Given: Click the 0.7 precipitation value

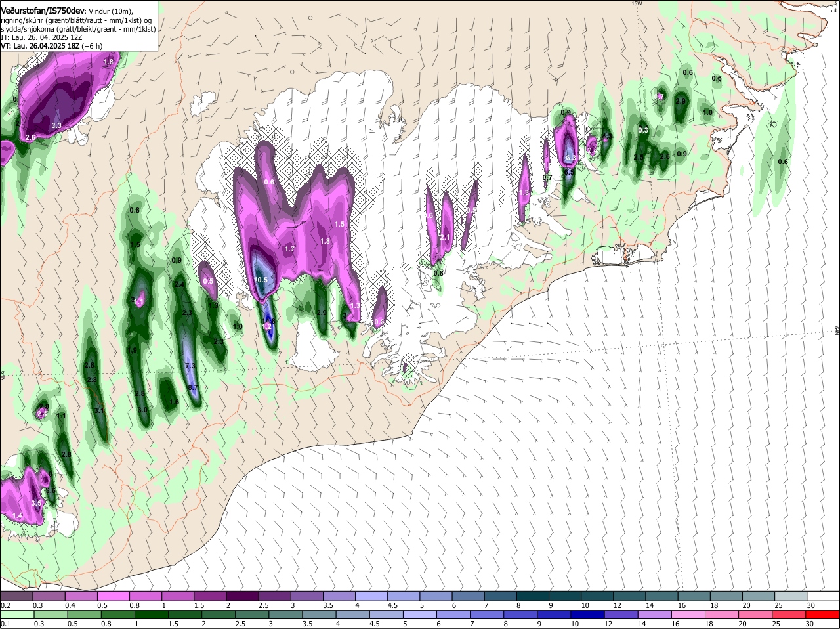Looking at the screenshot, I should click(x=547, y=178).
